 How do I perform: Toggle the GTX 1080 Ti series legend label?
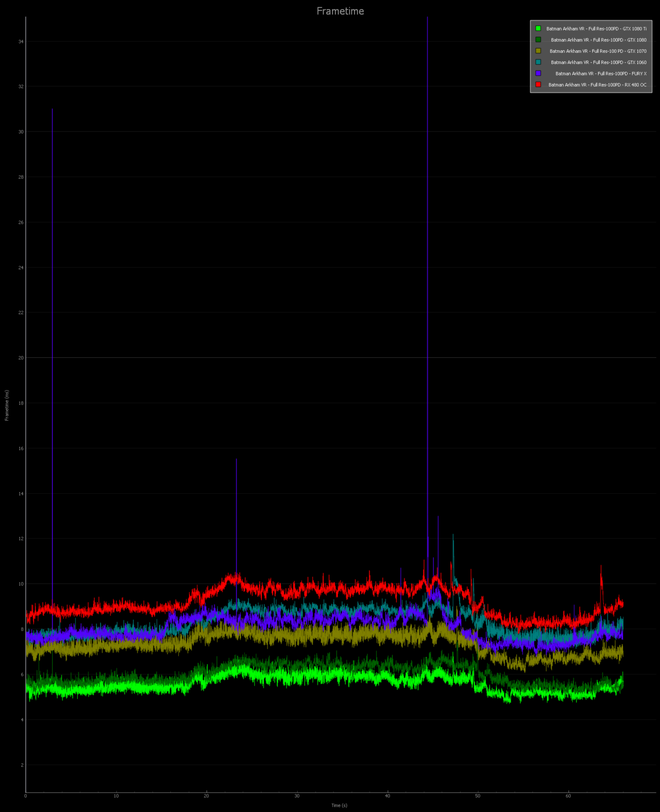(596, 29)
